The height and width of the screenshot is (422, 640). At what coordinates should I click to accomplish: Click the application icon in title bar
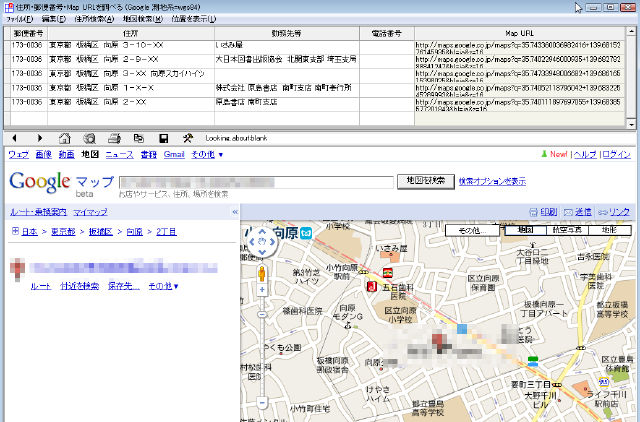(9, 7)
